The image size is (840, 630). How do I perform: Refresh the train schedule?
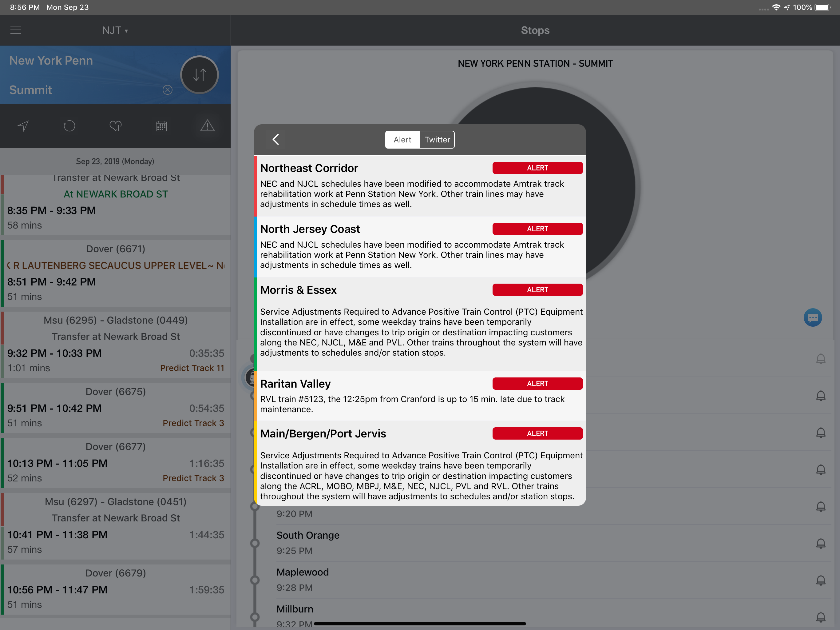click(x=69, y=126)
